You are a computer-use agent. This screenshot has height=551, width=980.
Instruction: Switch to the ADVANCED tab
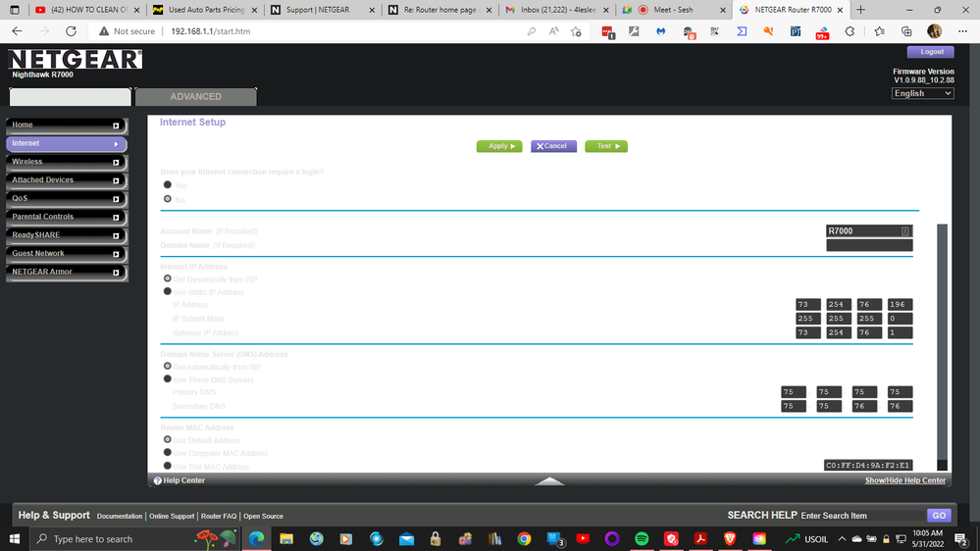(x=195, y=97)
